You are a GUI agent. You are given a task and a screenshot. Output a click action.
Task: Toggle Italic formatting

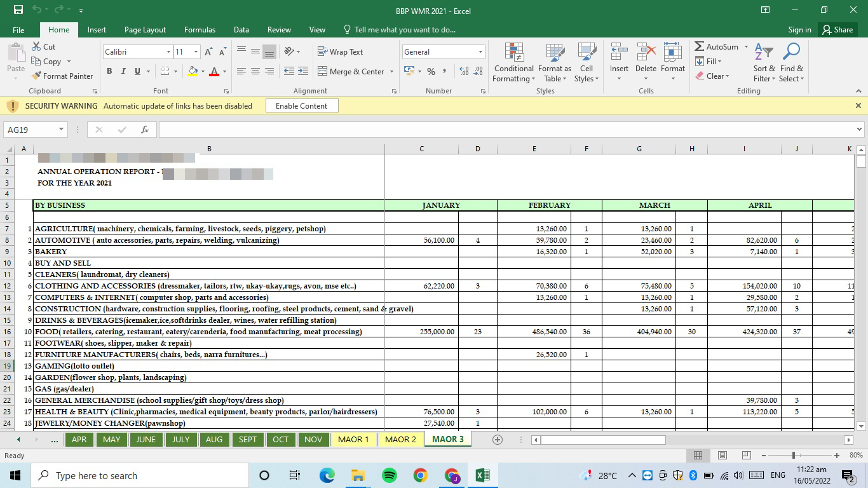click(x=123, y=71)
